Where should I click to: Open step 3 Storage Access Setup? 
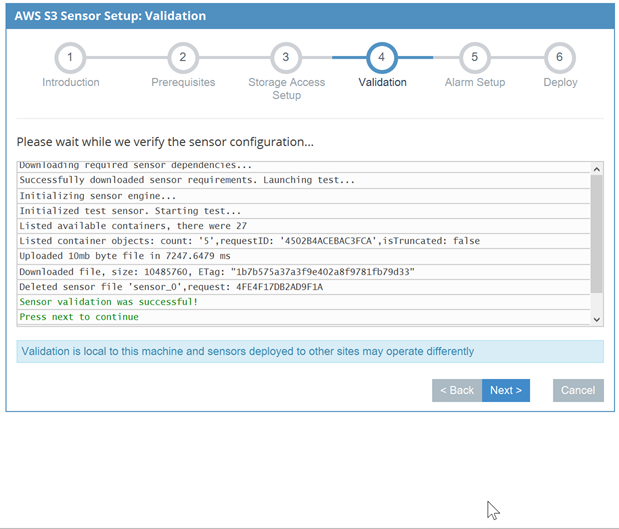point(286,58)
